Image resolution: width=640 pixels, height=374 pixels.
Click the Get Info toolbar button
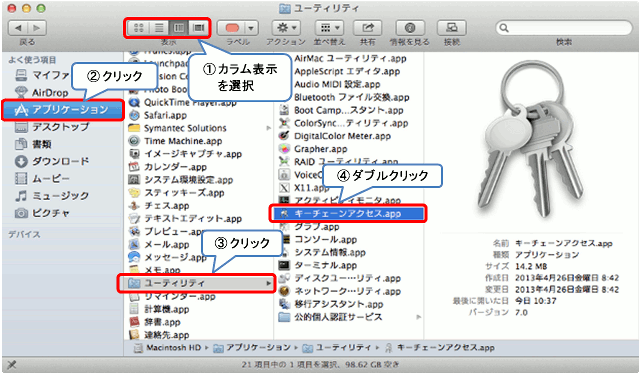(410, 28)
